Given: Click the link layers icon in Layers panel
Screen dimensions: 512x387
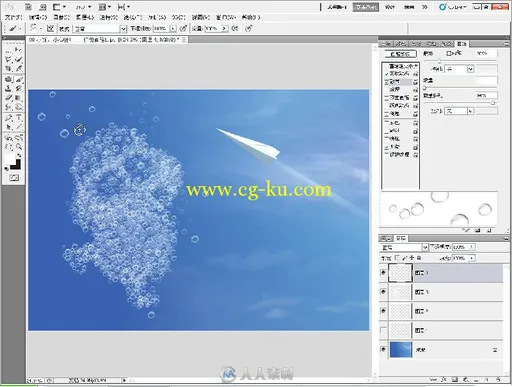Looking at the screenshot, I should (433, 379).
